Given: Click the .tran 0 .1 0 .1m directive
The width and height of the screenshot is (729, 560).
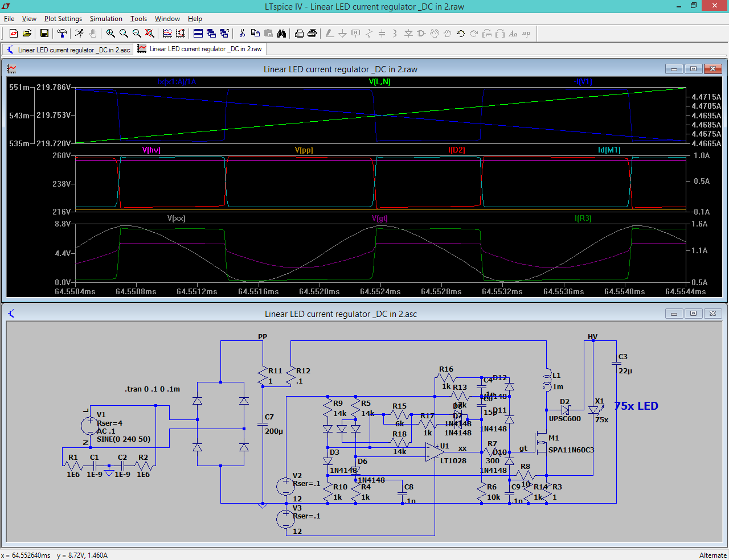Looking at the screenshot, I should click(x=152, y=389).
